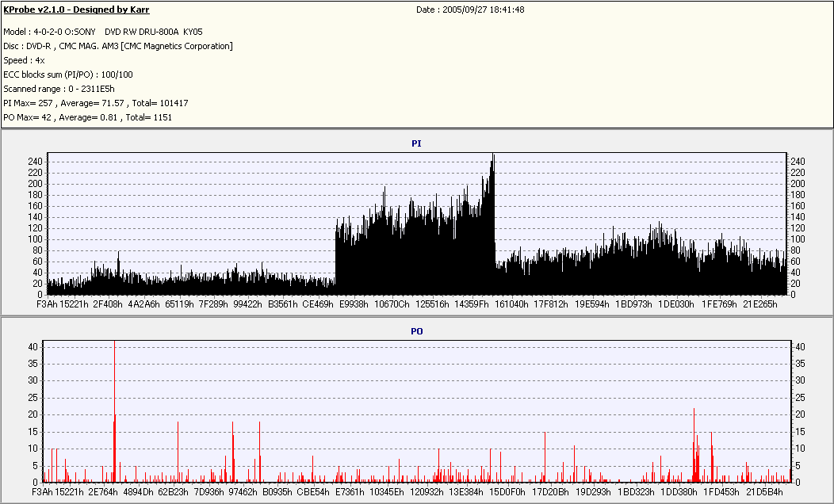Select the Date 2005/09/27 18:41:48 text
Screen dimensions: 834x504
(470, 10)
